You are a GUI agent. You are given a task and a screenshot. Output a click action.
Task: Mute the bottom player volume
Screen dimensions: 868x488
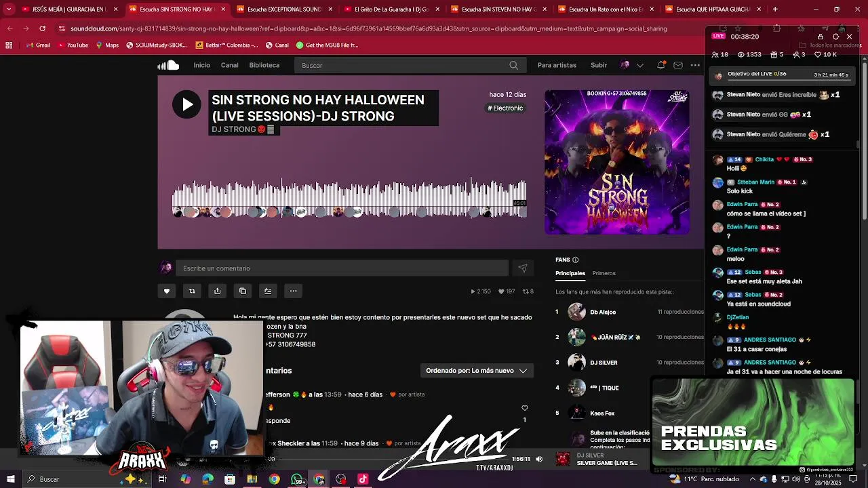pos(539,459)
